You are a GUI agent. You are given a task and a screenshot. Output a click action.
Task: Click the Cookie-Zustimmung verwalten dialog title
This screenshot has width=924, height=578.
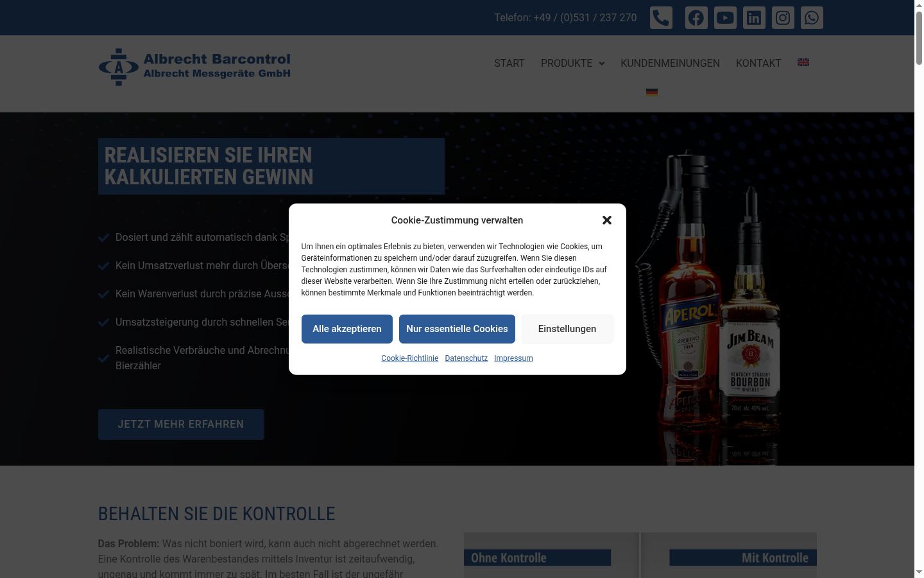point(457,220)
